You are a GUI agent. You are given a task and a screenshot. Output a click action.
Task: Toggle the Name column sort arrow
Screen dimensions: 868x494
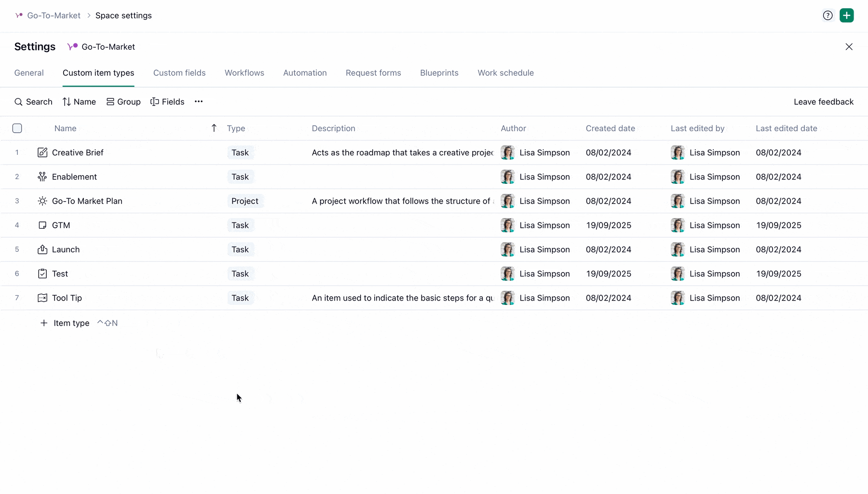[214, 128]
